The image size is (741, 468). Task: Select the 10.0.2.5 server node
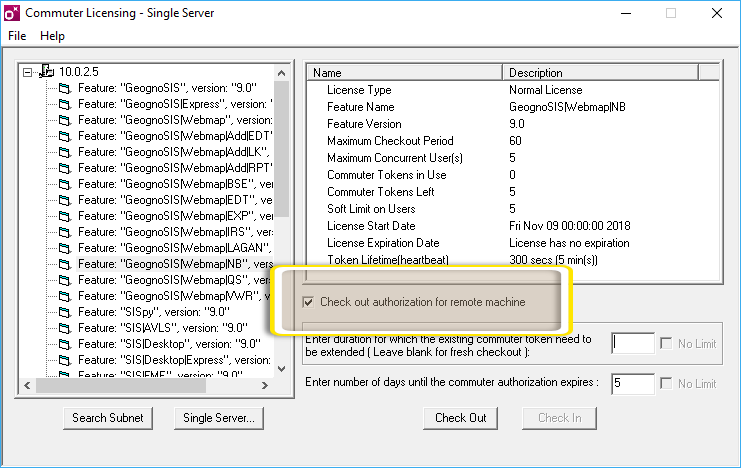tap(78, 72)
